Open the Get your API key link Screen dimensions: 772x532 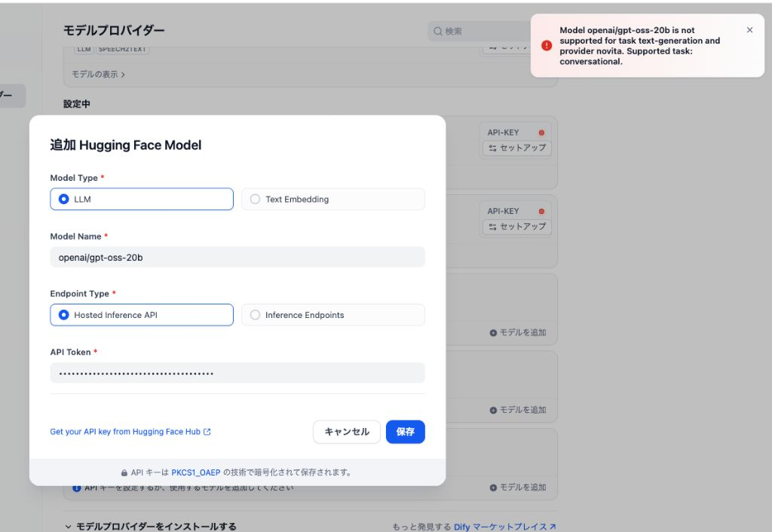pyautogui.click(x=125, y=432)
